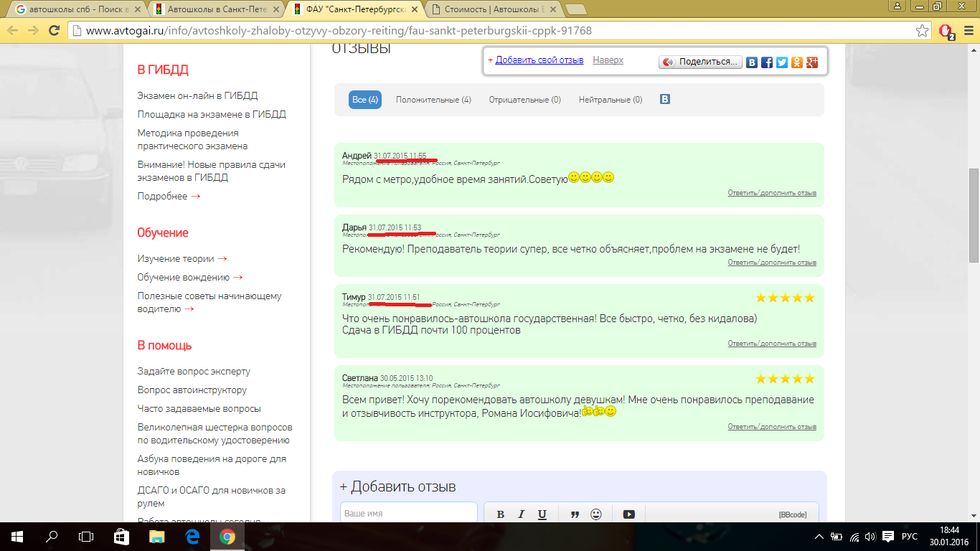
Task: Share the page via Facebook icon
Action: tap(767, 62)
